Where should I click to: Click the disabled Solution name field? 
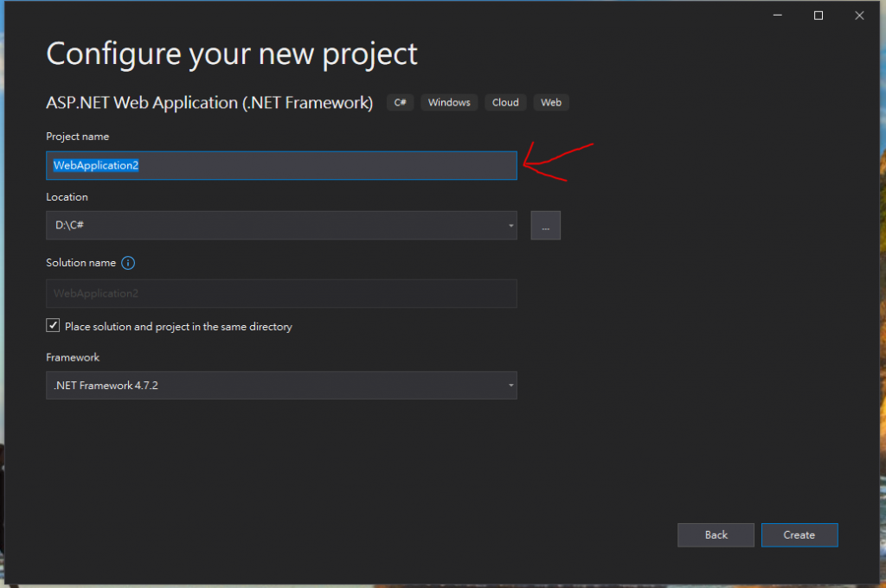point(281,294)
